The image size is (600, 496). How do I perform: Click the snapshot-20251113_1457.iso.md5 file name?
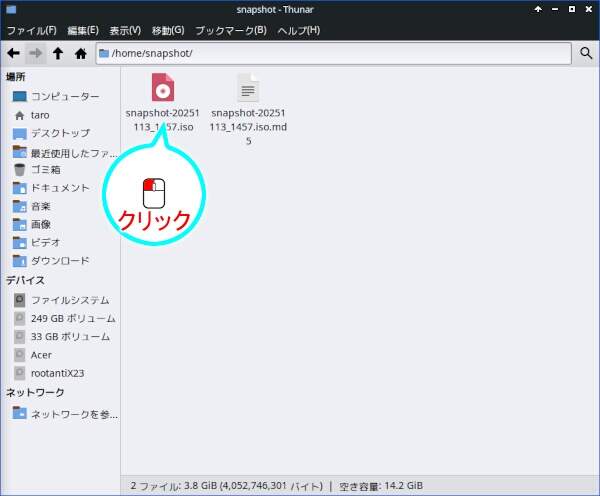[248, 127]
